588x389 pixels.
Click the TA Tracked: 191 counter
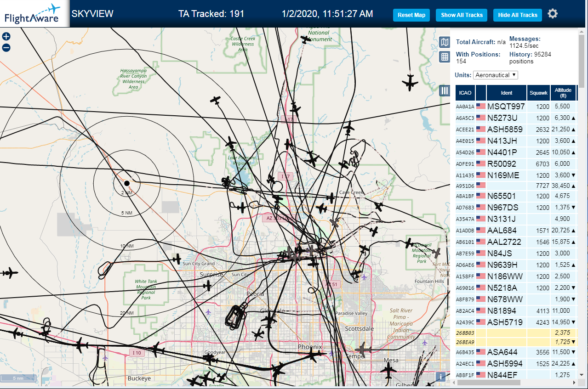coord(211,14)
